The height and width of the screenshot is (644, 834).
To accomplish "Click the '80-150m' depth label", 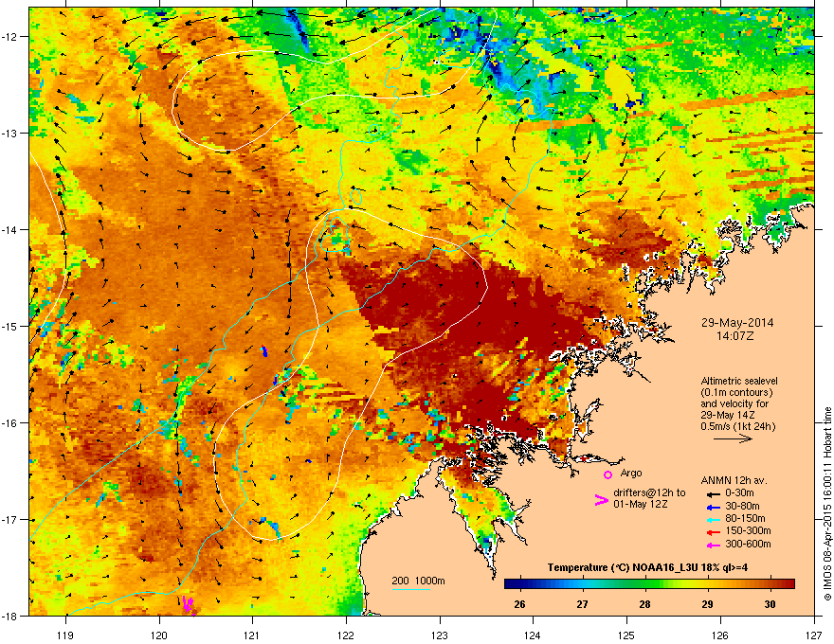I will pyautogui.click(x=745, y=519).
